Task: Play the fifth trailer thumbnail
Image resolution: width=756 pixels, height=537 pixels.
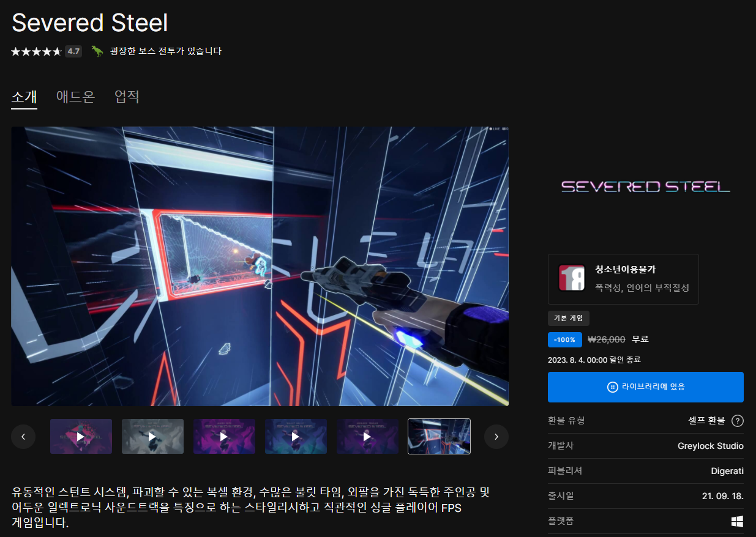Action: point(367,437)
